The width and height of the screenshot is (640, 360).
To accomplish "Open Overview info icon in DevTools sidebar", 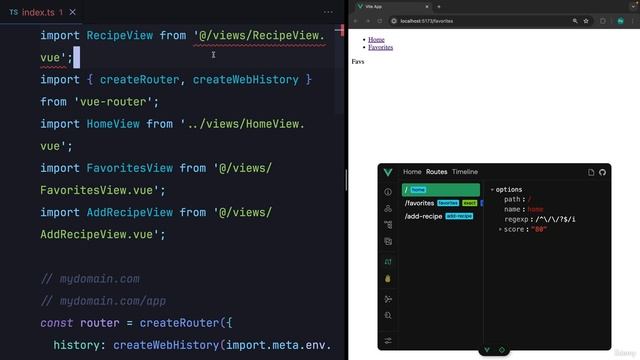I will tap(388, 192).
